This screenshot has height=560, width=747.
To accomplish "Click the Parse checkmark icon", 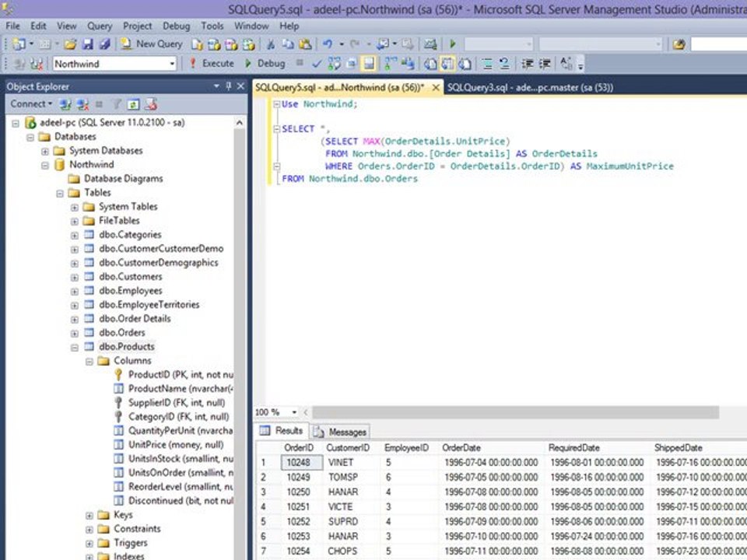I will (317, 63).
